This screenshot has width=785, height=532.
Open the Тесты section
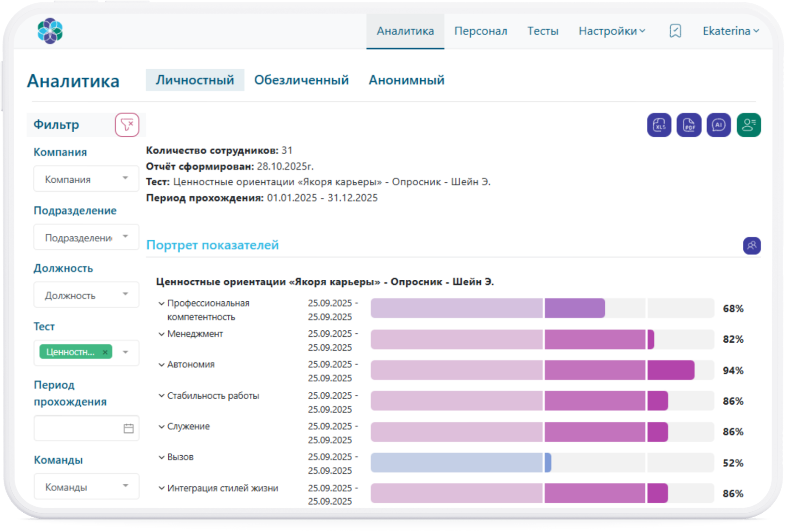pos(542,31)
